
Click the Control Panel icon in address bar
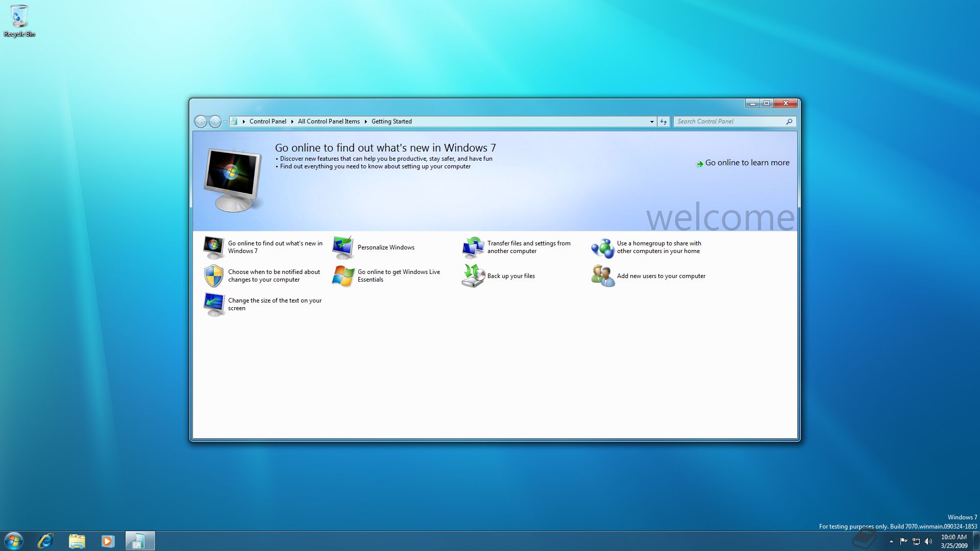tap(234, 121)
